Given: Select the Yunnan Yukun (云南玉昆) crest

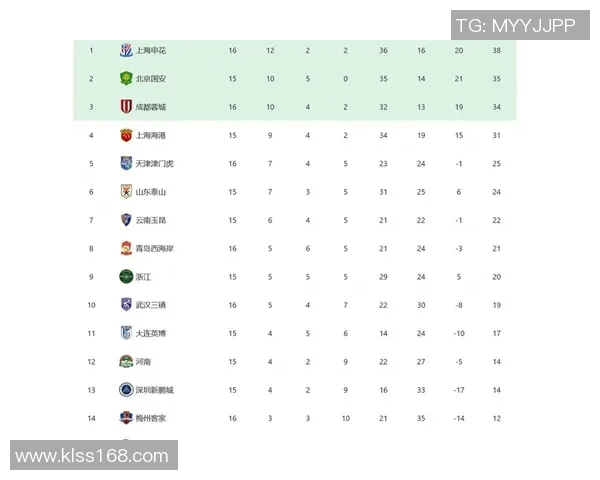Looking at the screenshot, I should (126, 220).
